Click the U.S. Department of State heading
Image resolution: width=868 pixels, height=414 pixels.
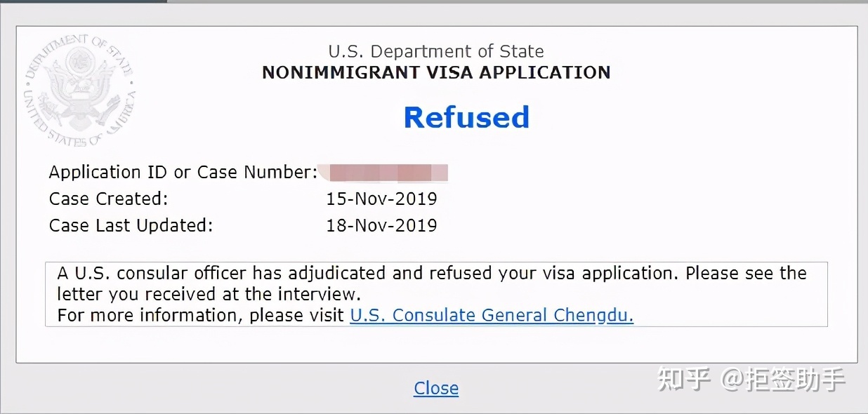pos(436,51)
